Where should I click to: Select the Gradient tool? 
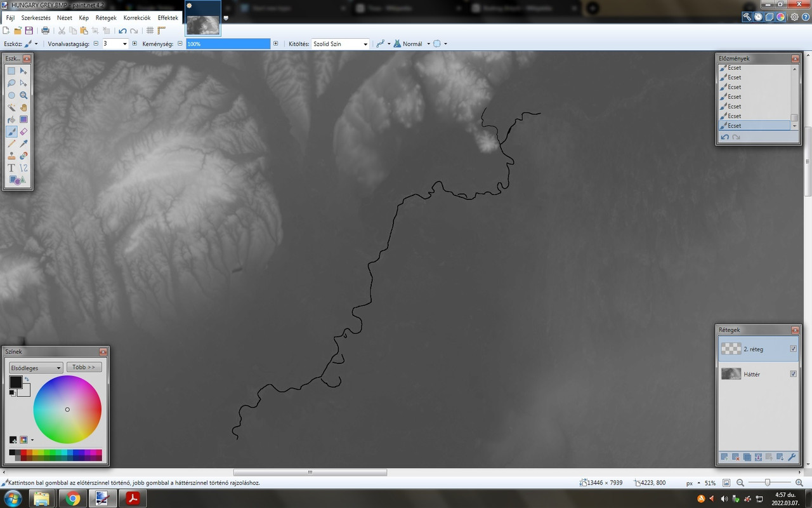coord(23,119)
